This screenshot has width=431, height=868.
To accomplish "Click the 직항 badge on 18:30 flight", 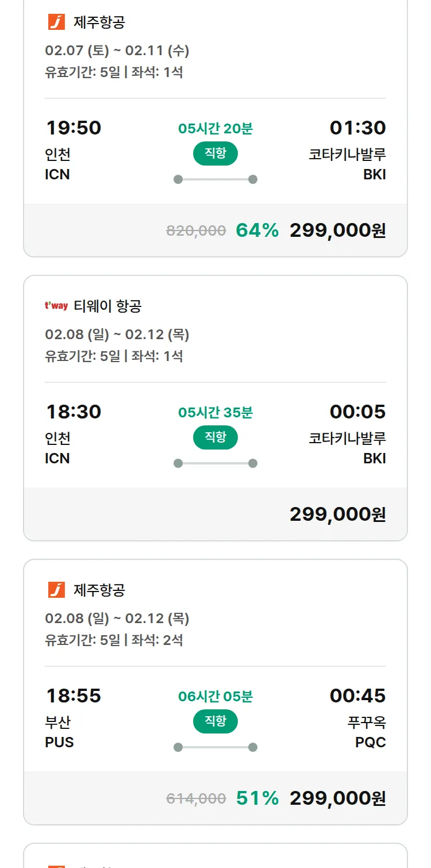I will (x=215, y=437).
